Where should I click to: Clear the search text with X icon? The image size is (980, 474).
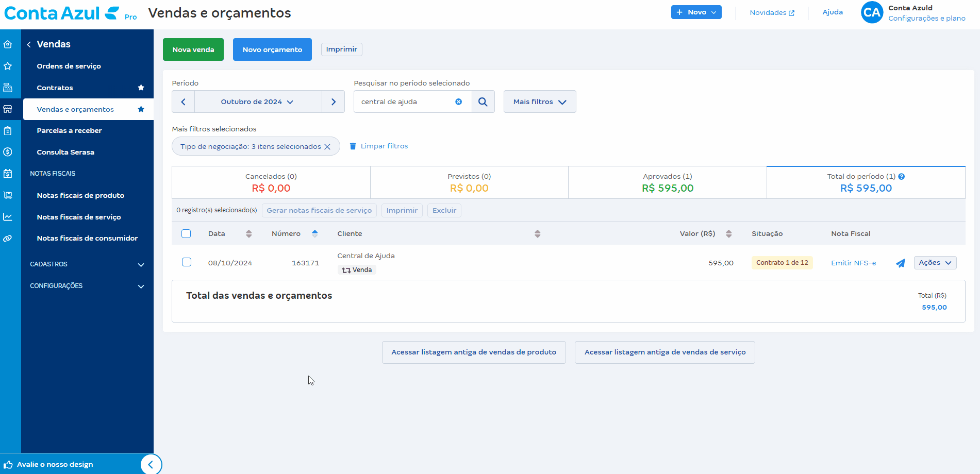tap(458, 102)
